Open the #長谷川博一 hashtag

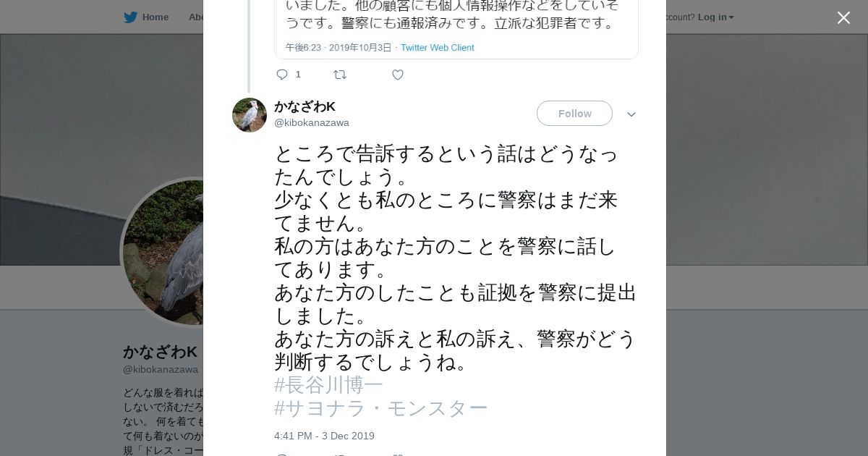328,385
